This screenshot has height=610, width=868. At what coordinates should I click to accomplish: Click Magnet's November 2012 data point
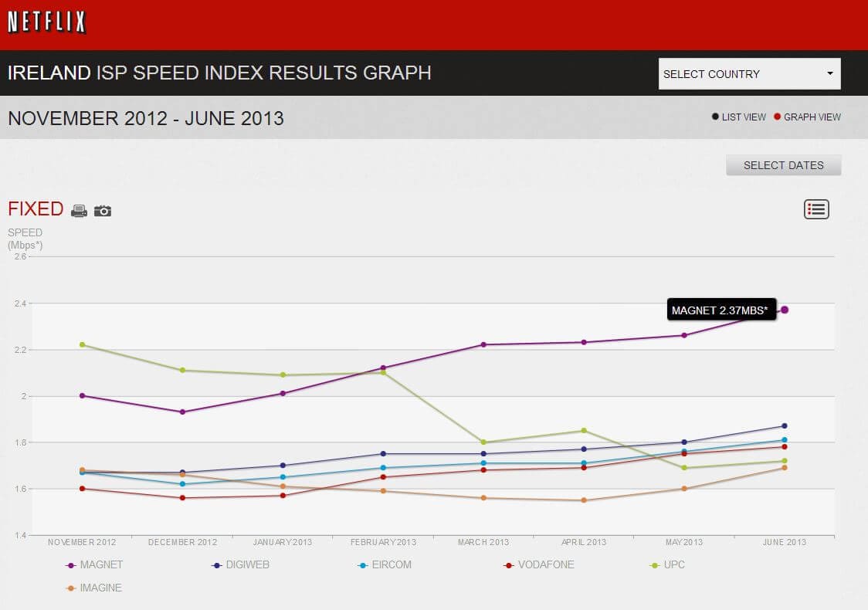point(83,396)
